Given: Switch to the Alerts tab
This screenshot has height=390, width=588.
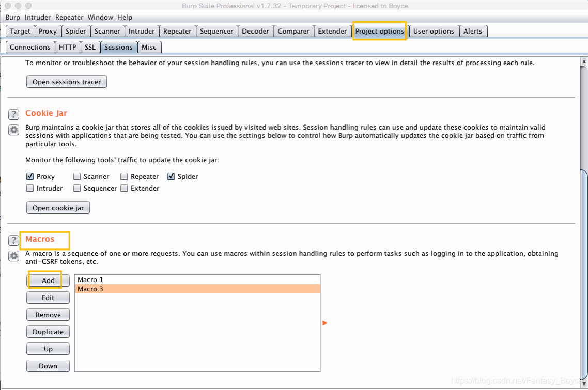Looking at the screenshot, I should coord(473,31).
